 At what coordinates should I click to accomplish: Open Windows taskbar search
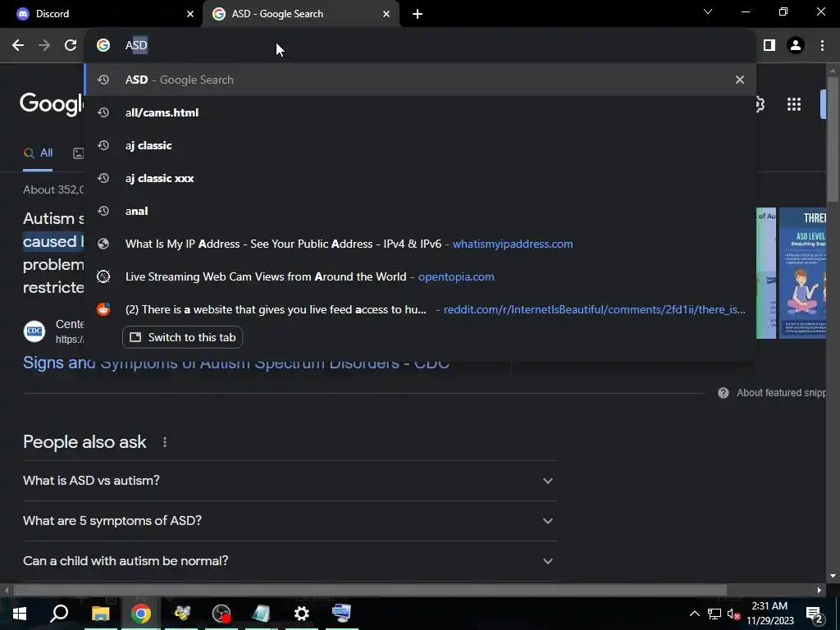[x=59, y=614]
